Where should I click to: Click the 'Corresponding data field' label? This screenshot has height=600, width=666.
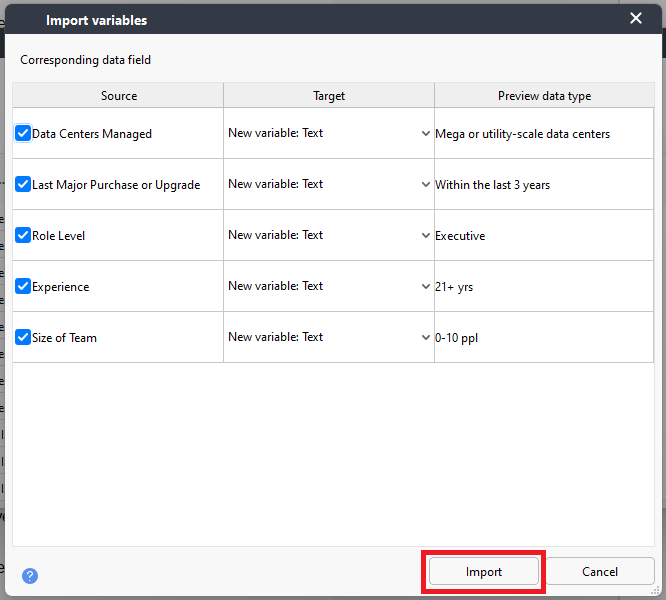[x=85, y=60]
